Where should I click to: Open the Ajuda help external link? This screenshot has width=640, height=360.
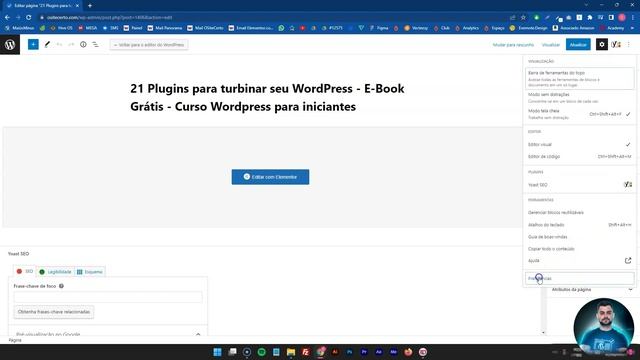(x=580, y=260)
